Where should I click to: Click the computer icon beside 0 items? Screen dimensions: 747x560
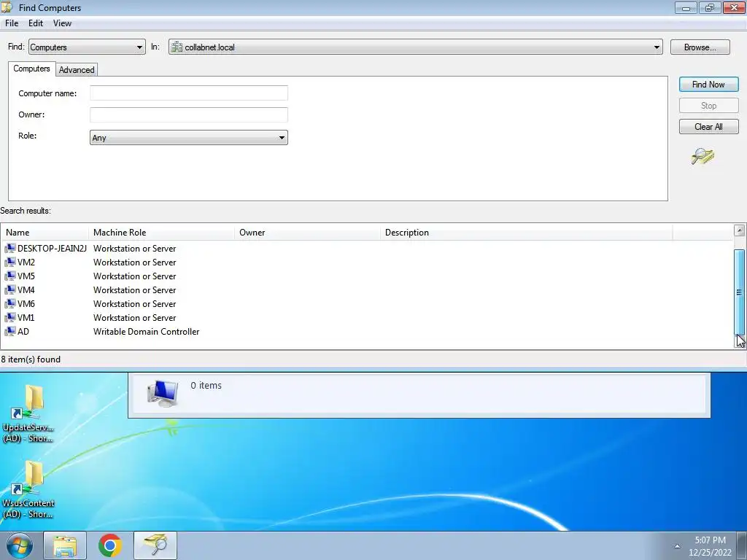pos(163,393)
